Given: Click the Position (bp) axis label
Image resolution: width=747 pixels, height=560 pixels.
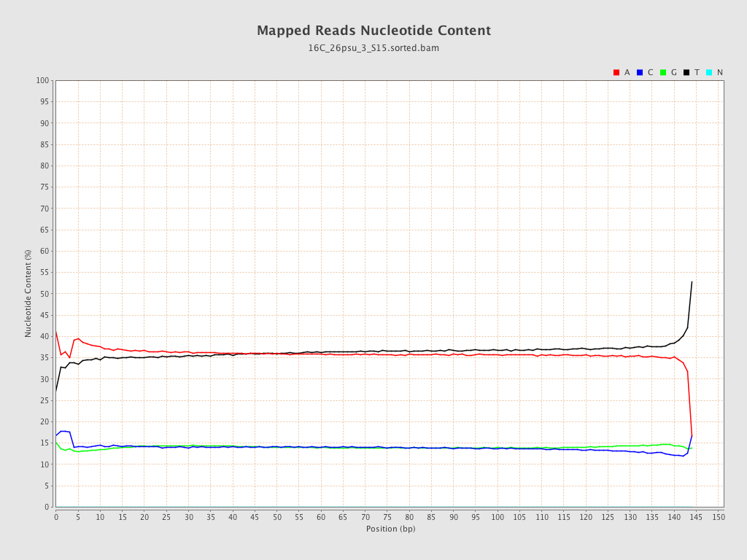Looking at the screenshot, I should tap(391, 529).
